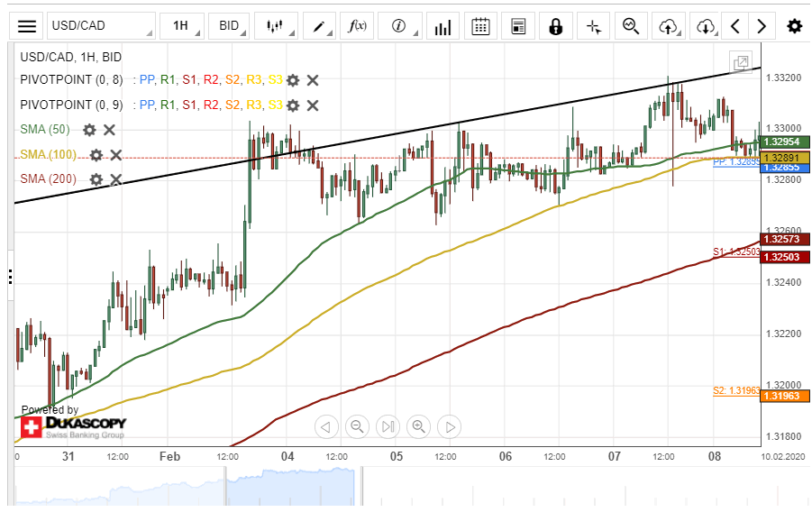Image resolution: width=812 pixels, height=512 pixels.
Task: Open SMA (50) settings gear
Action: point(89,130)
